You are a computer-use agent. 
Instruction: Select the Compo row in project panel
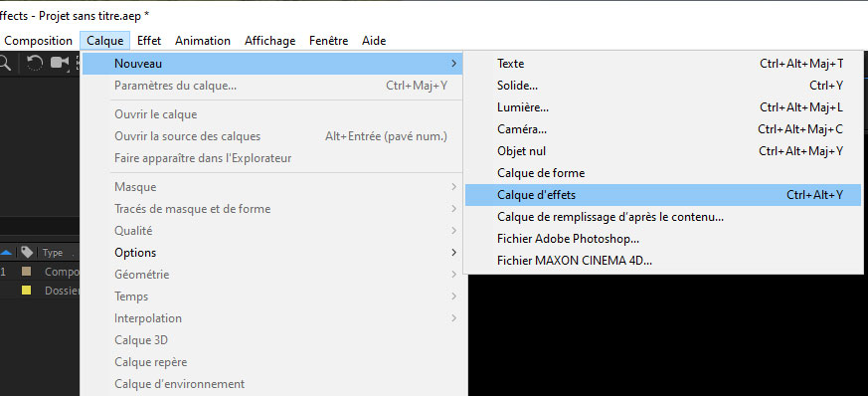(40, 272)
